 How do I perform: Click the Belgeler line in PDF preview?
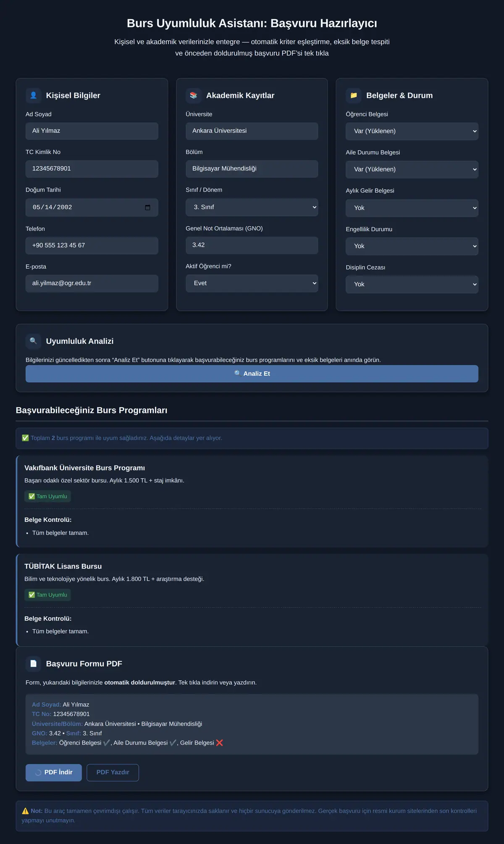128,743
